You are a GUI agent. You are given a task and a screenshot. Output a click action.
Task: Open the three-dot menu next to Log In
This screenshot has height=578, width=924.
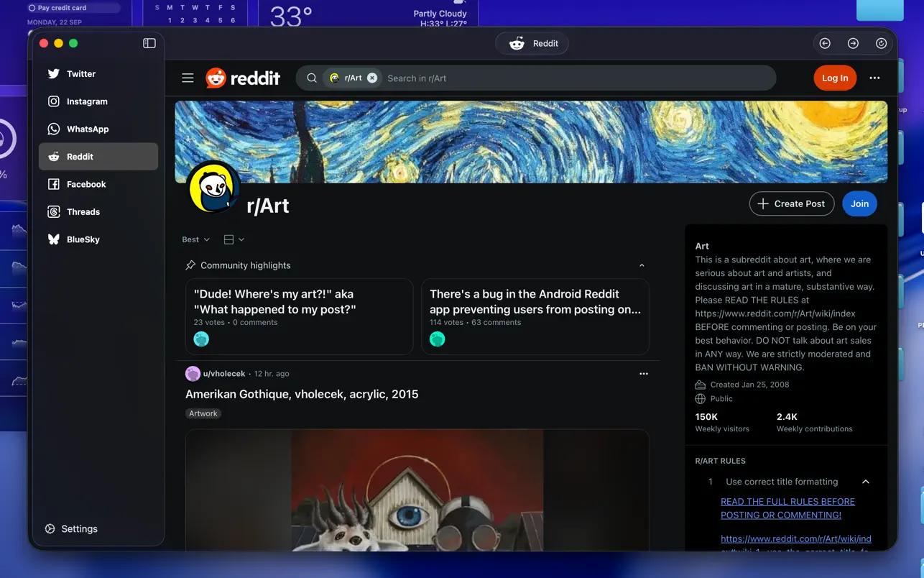pyautogui.click(x=874, y=78)
